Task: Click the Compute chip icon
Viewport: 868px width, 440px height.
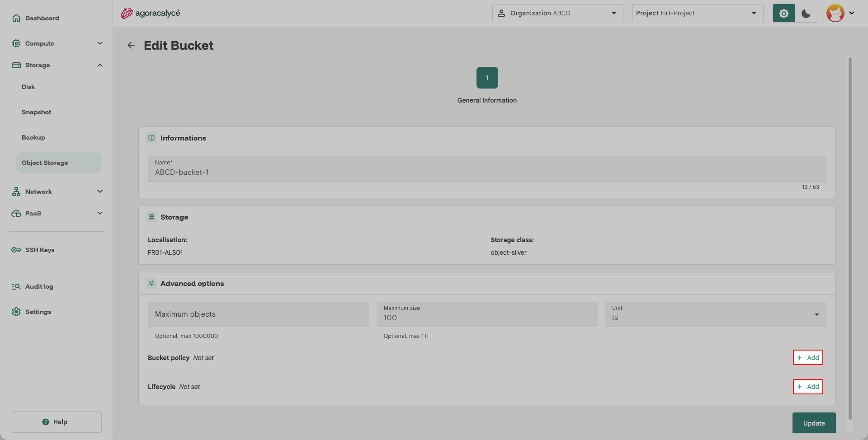Action: [16, 43]
